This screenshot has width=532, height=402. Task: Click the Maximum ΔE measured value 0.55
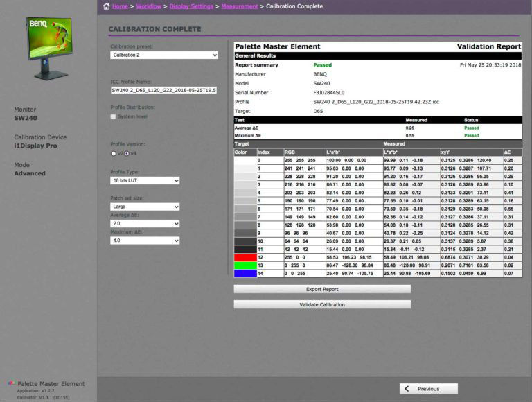tap(410, 135)
